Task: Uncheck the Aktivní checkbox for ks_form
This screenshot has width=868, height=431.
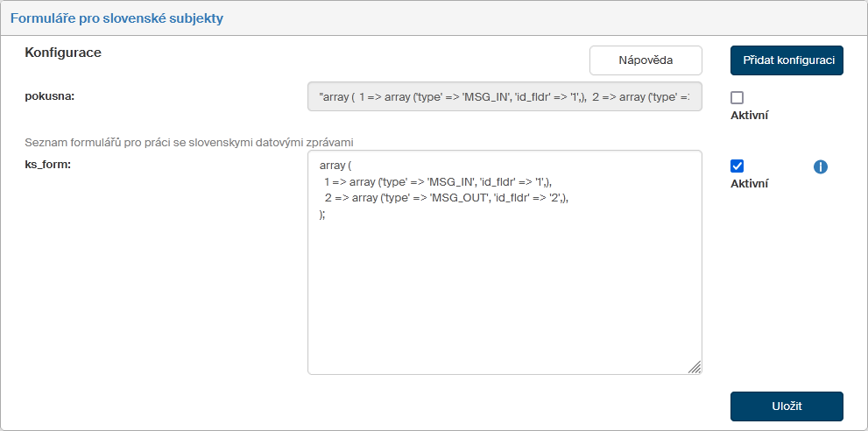Action: 737,166
